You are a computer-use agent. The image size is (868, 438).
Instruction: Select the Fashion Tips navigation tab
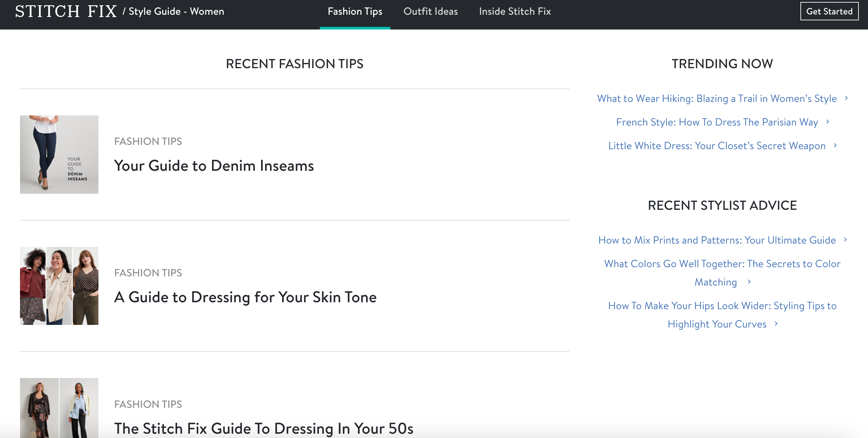(x=355, y=11)
